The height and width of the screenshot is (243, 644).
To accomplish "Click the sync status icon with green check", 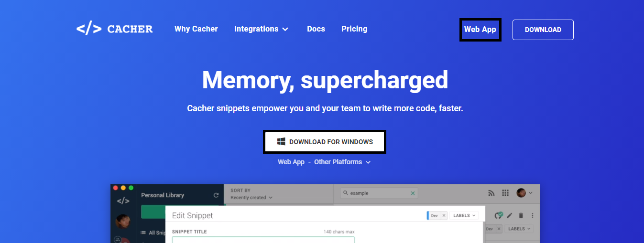I will click(499, 215).
